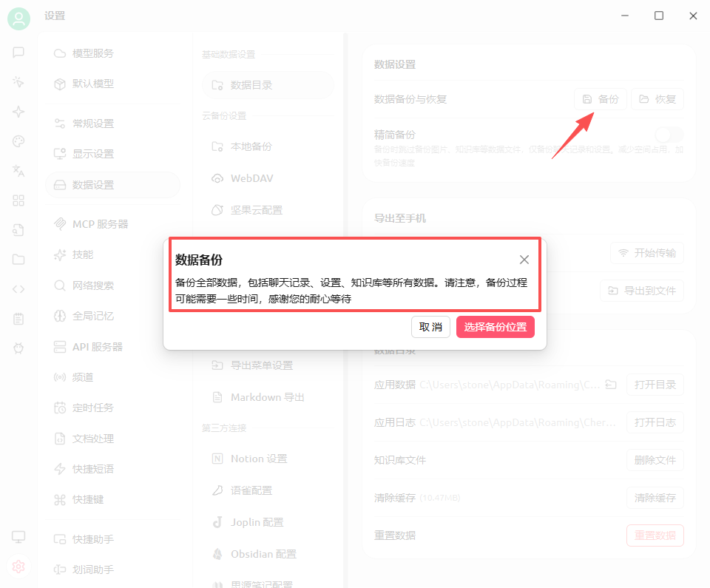Open 模型服务 settings
This screenshot has width=710, height=588.
coord(113,53)
